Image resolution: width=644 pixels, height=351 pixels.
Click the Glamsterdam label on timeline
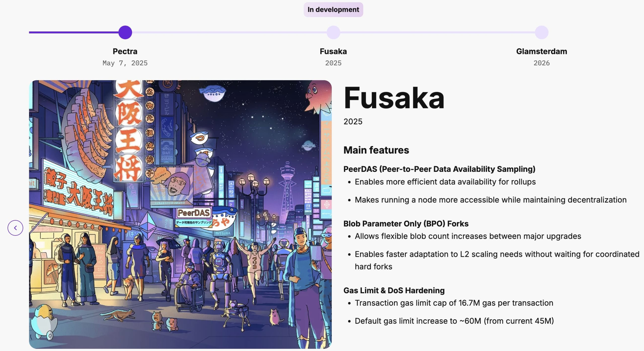(x=542, y=52)
